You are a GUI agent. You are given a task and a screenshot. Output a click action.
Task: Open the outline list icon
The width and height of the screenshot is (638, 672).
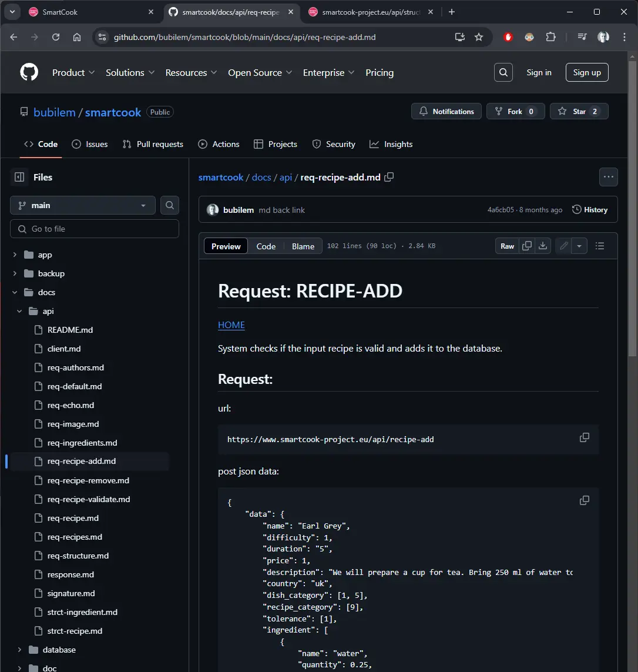click(x=599, y=246)
